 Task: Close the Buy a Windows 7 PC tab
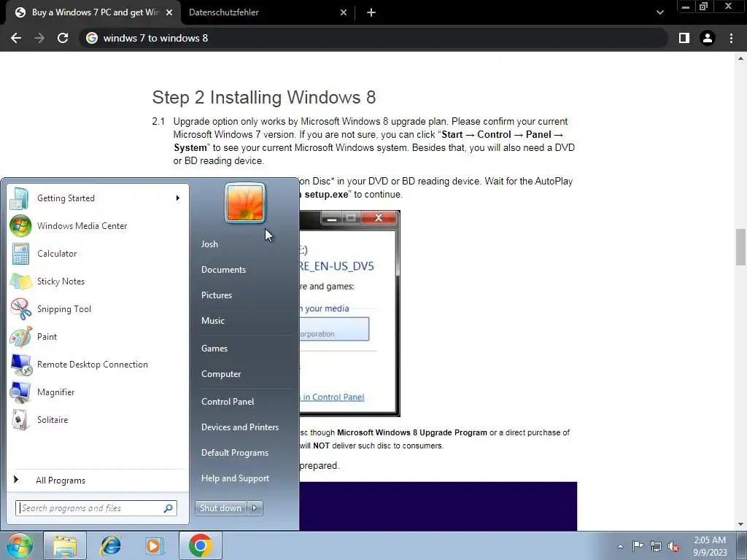(x=169, y=12)
